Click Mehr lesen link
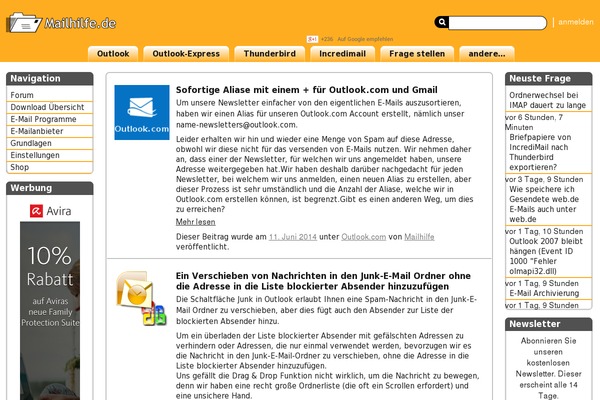This screenshot has width=600, height=400. [x=196, y=222]
